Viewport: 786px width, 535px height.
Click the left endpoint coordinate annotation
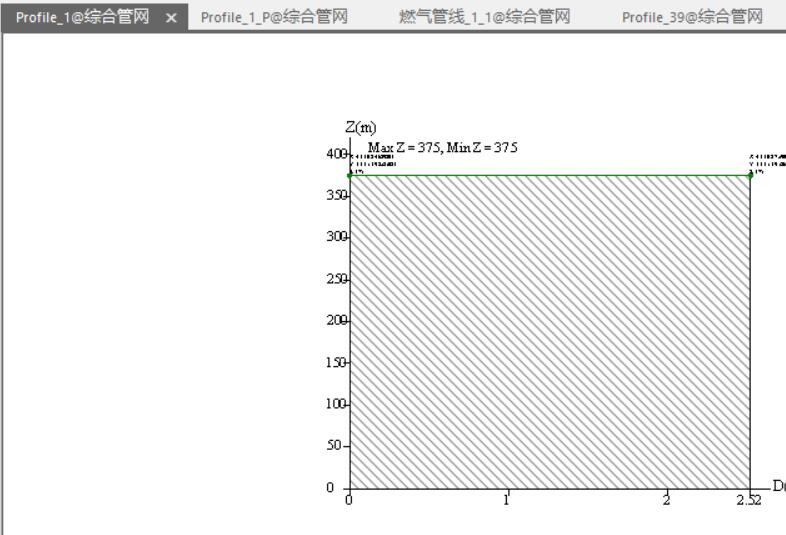click(371, 164)
